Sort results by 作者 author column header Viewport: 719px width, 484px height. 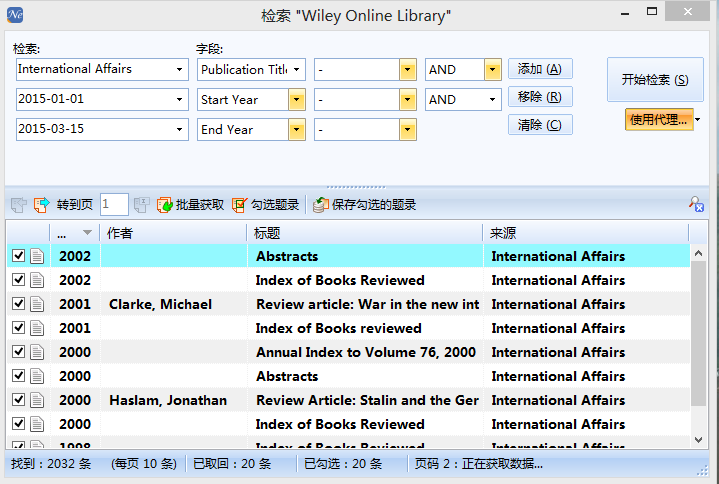coord(173,233)
